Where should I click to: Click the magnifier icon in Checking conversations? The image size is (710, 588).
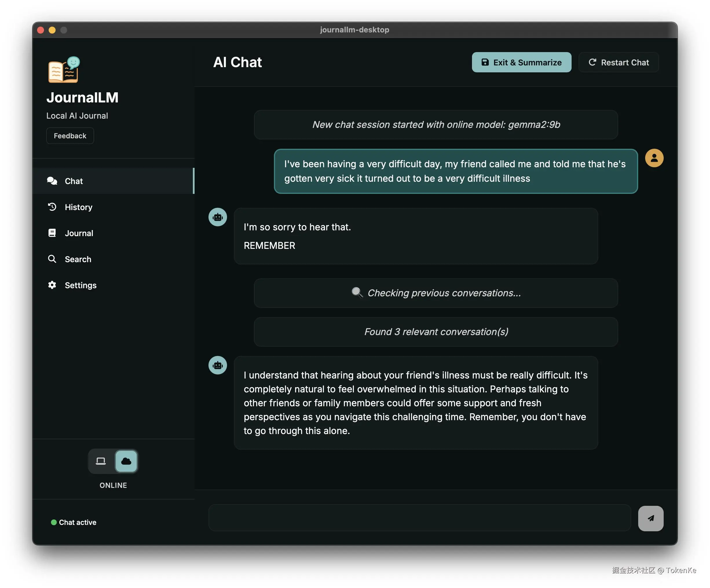[x=357, y=293]
